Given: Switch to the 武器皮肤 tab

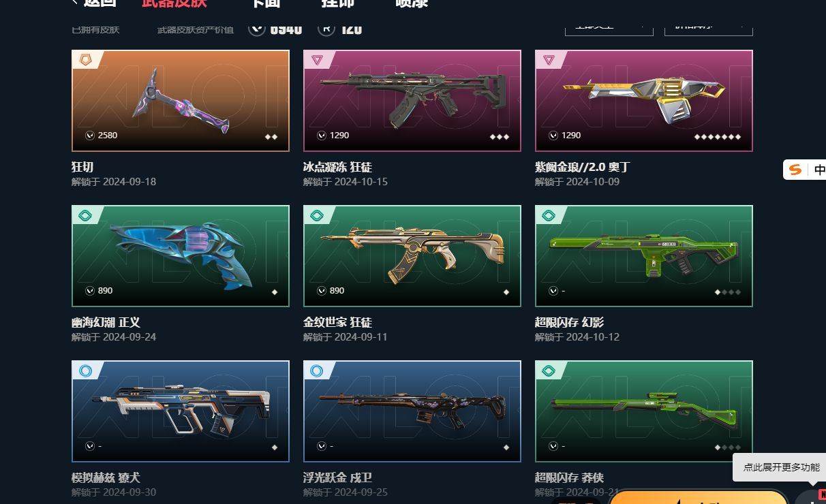Looking at the screenshot, I should tap(174, 3).
